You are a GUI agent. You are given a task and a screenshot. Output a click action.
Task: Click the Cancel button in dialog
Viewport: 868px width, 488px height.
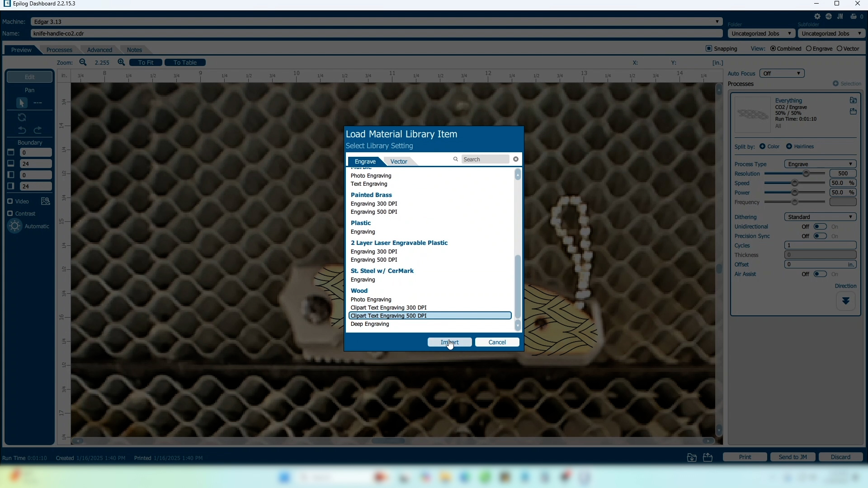[x=497, y=342]
